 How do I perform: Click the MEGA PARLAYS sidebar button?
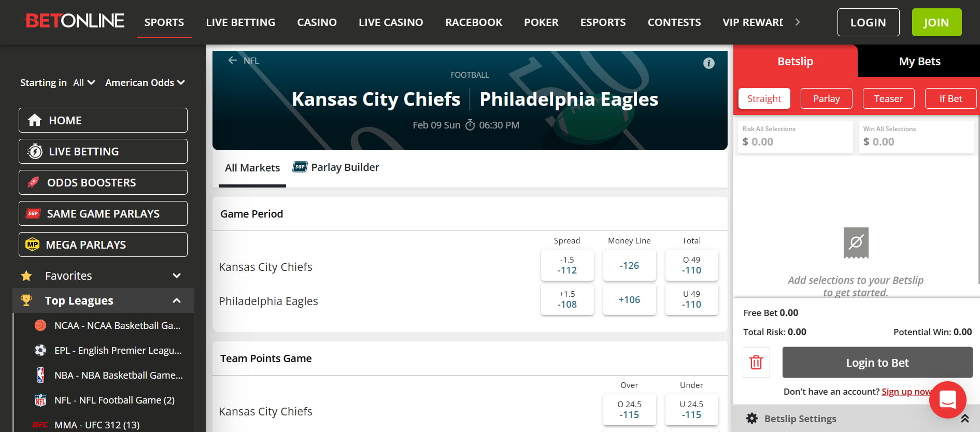pyautogui.click(x=103, y=244)
